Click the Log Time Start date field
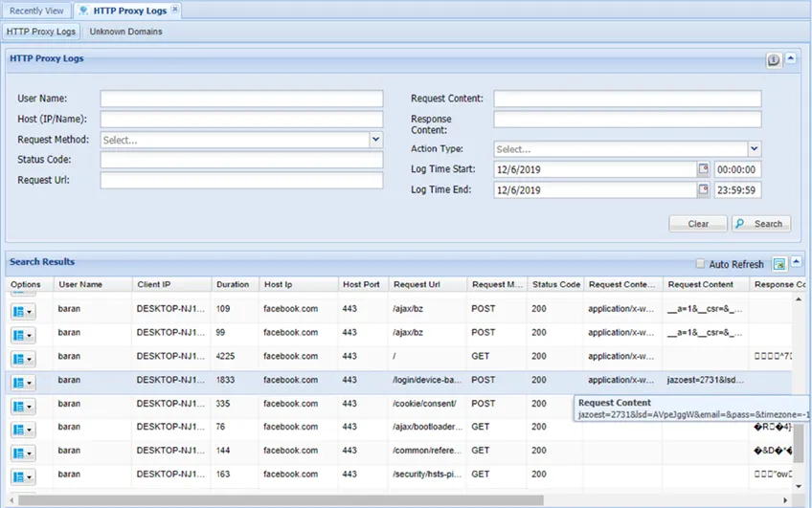This screenshot has height=508, width=812. point(596,169)
